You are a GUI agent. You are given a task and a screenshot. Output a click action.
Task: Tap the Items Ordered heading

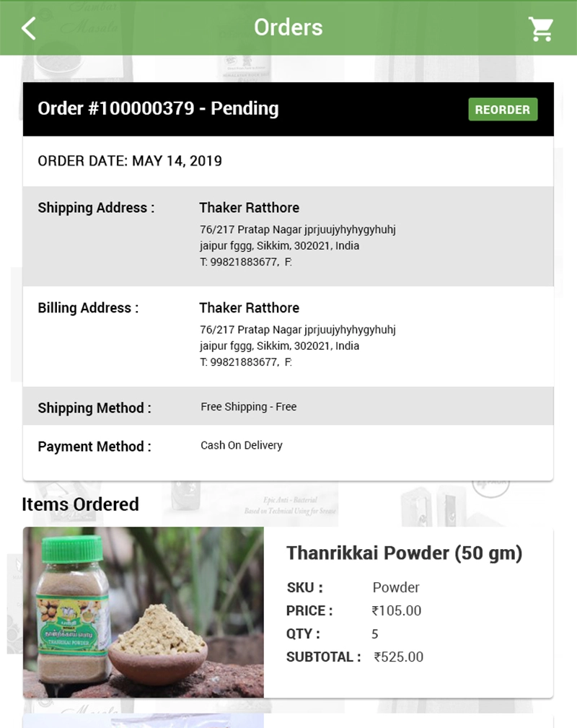pos(80,504)
